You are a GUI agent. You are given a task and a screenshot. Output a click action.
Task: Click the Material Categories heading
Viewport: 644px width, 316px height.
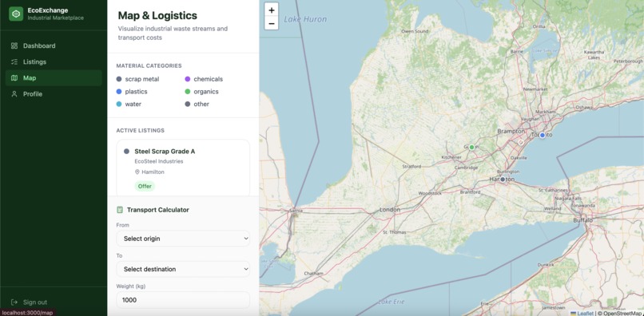point(149,65)
